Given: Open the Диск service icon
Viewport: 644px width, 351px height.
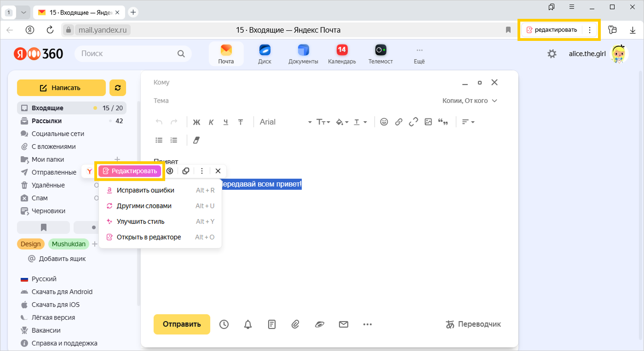Looking at the screenshot, I should click(x=264, y=54).
